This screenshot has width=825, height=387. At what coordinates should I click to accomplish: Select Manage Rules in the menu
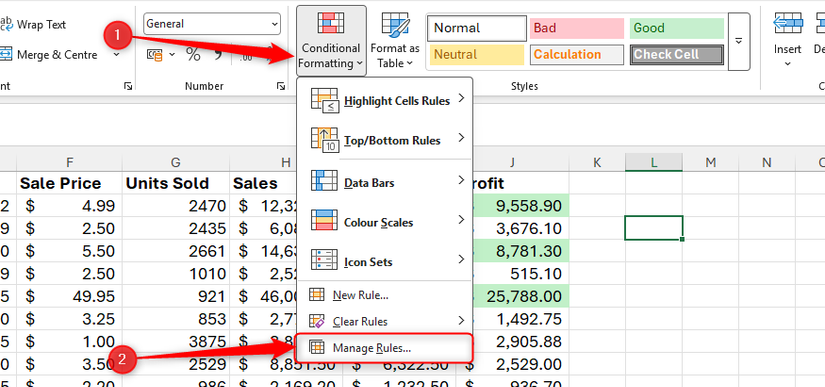point(385,348)
